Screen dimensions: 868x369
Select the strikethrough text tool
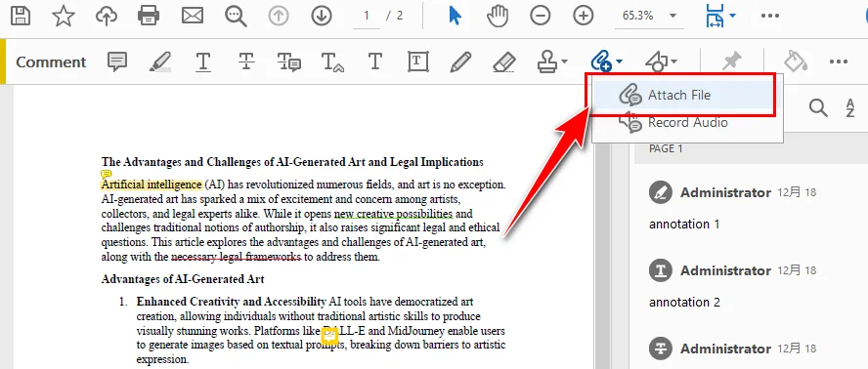click(246, 61)
